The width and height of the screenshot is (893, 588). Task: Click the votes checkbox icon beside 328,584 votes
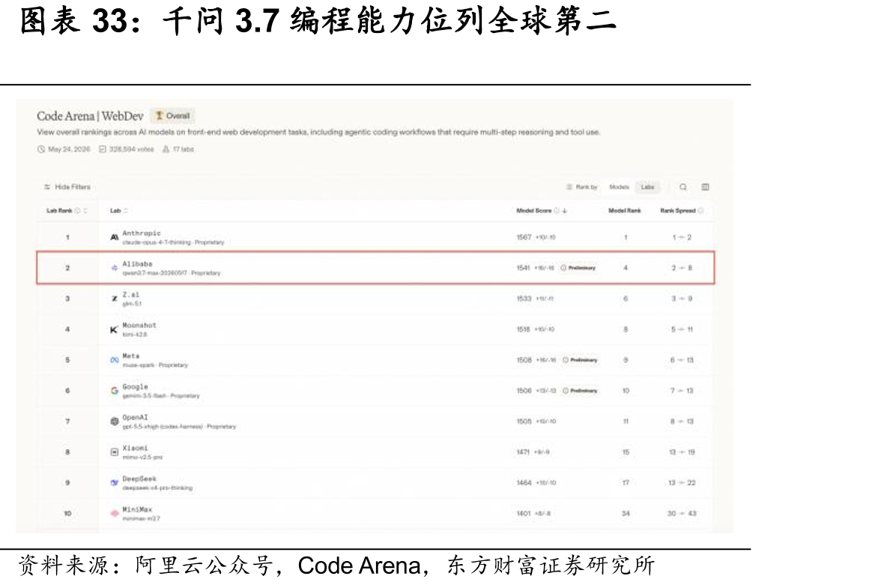[103, 149]
